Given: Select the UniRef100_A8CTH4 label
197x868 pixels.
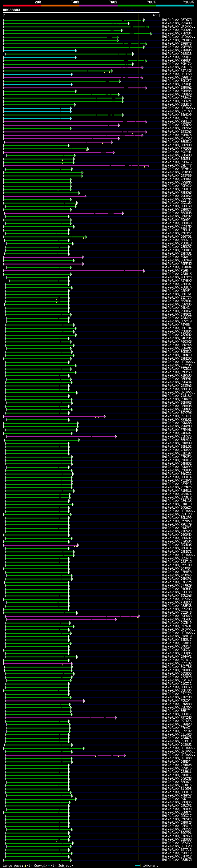Looking at the screenshot, I should click(177, 328).
